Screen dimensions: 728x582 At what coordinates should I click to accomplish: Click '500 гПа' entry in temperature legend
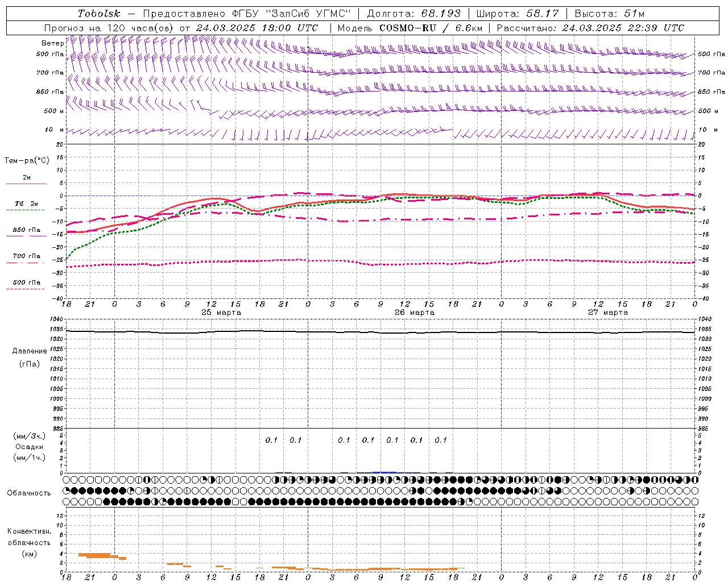click(x=27, y=282)
